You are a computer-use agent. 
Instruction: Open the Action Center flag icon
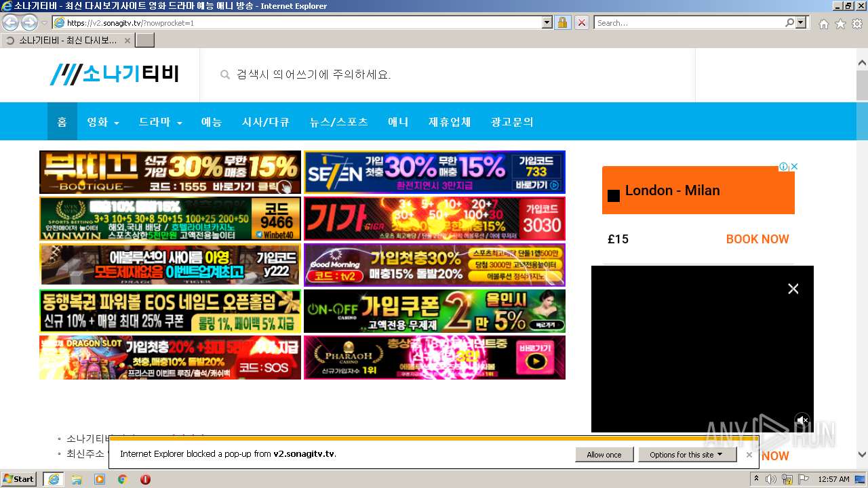(x=804, y=479)
